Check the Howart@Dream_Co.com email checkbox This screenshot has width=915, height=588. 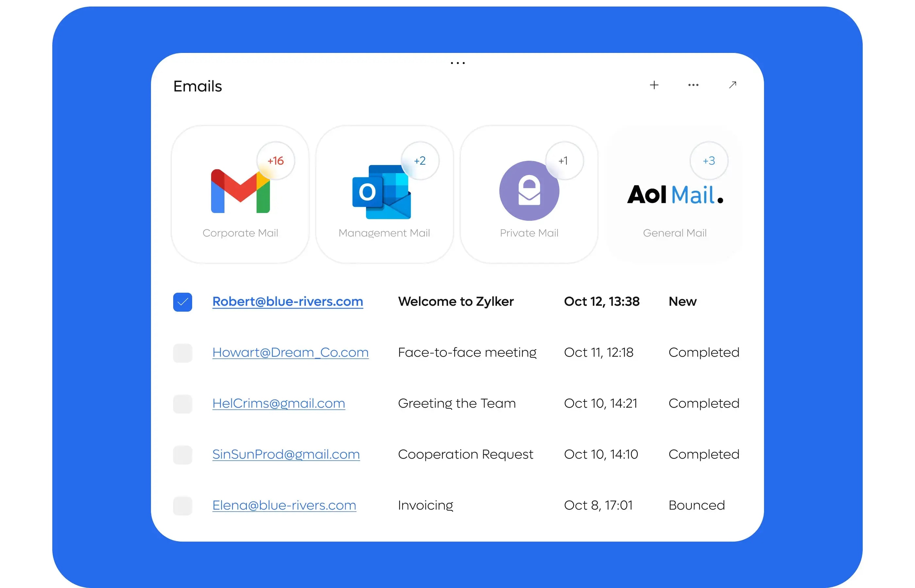point(183,353)
